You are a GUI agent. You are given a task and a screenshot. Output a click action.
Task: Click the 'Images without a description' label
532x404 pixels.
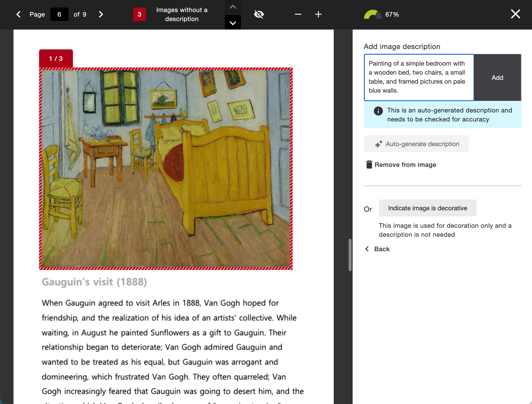pyautogui.click(x=182, y=14)
